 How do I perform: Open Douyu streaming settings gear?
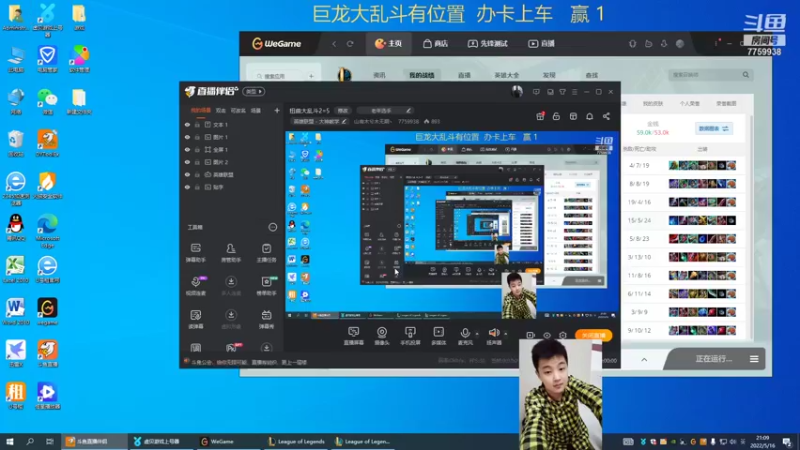[563, 335]
